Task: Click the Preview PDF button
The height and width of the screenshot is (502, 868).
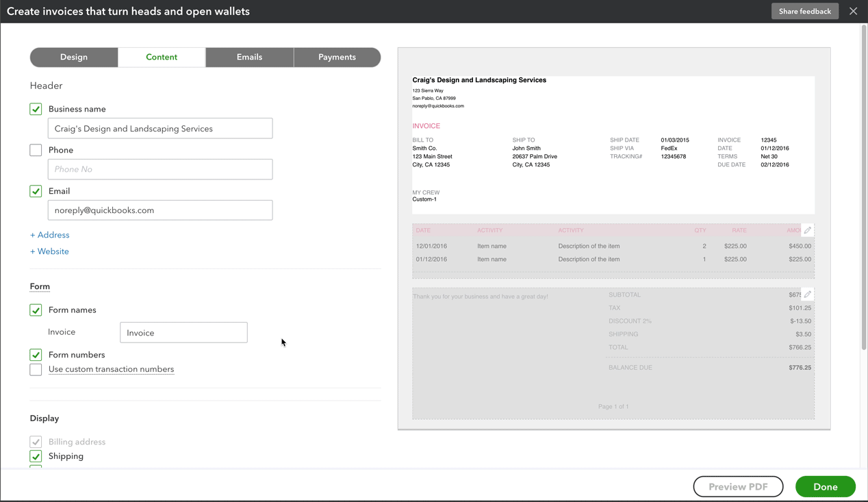Action: (738, 486)
